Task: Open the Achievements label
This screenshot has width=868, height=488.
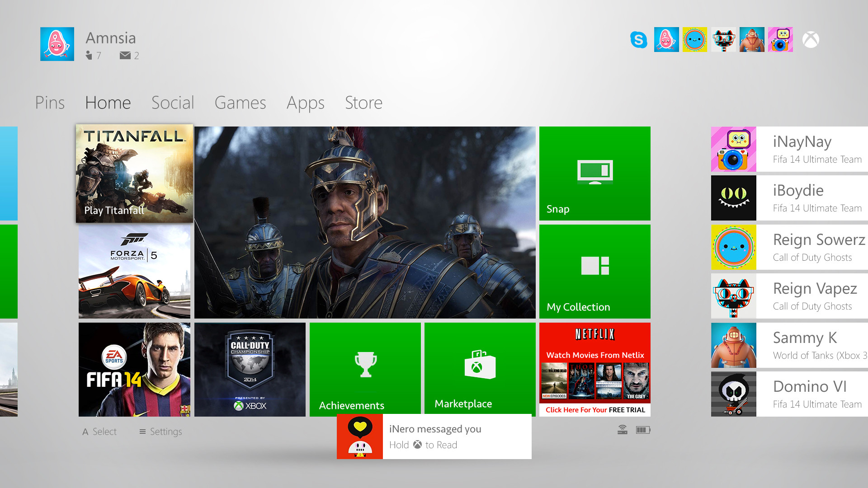Action: (x=352, y=405)
